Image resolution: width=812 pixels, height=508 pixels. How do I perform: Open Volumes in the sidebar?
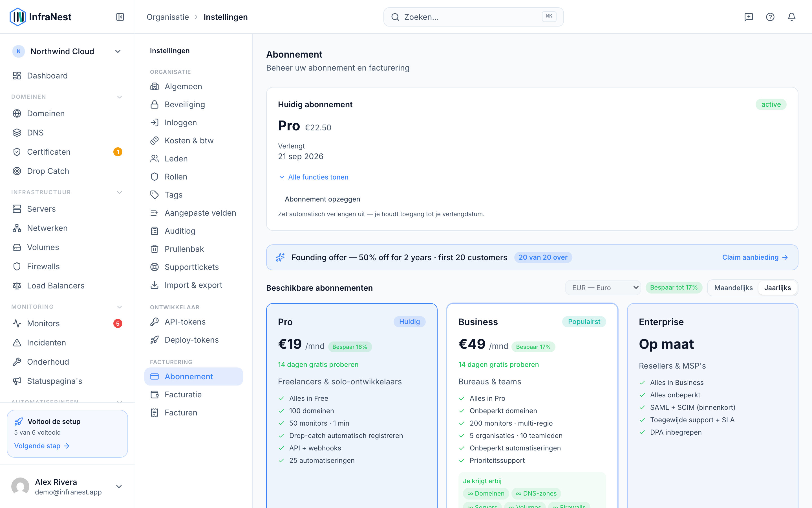pyautogui.click(x=67, y=247)
